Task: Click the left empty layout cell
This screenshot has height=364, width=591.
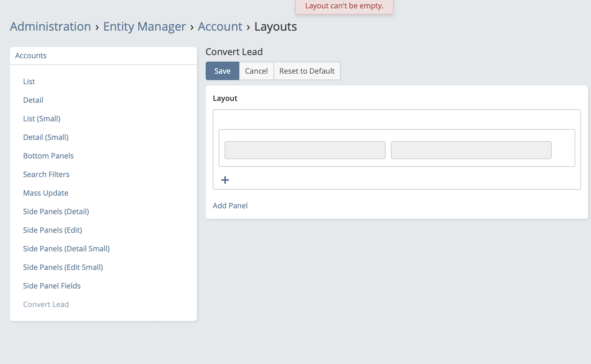Action: (x=305, y=150)
